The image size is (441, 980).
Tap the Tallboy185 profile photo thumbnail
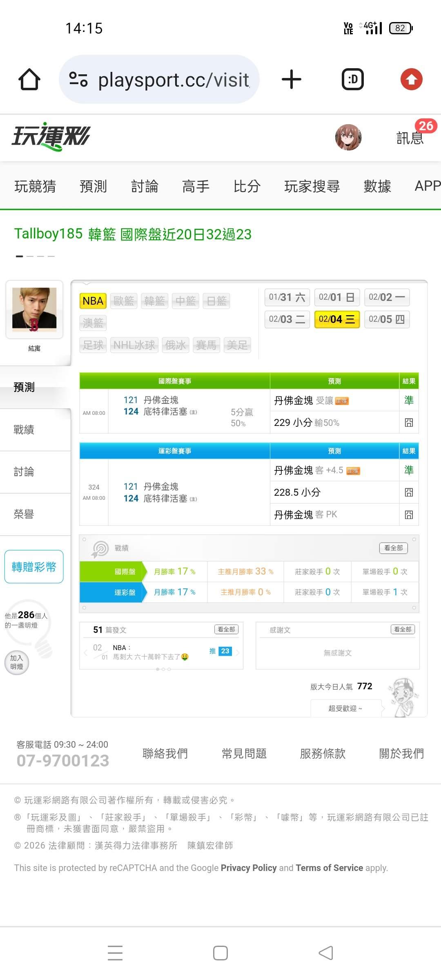pyautogui.click(x=34, y=309)
